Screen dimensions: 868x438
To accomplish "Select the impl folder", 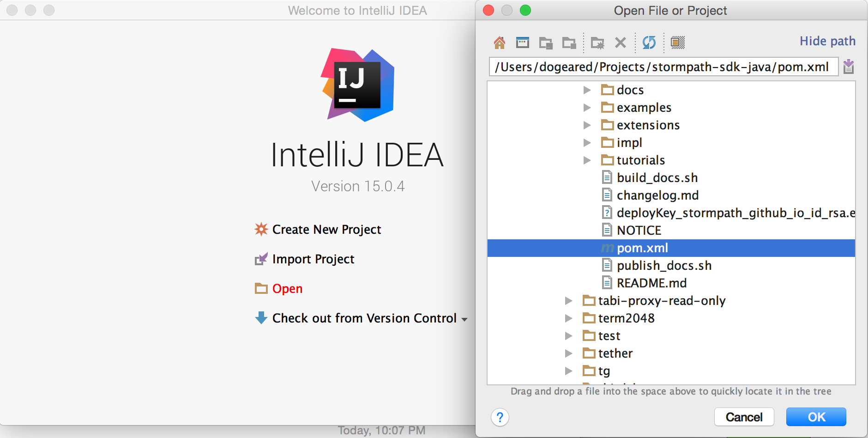I will click(629, 143).
